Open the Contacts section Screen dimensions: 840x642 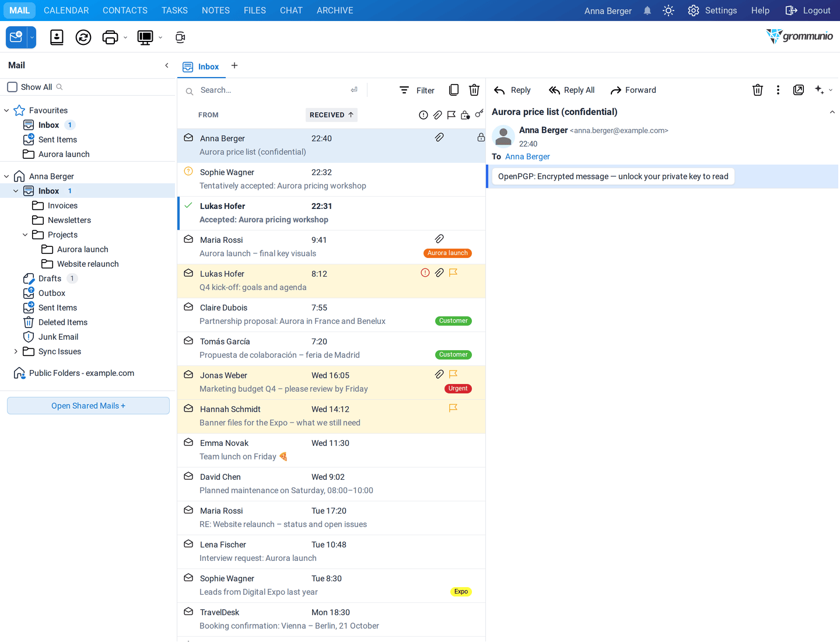point(125,11)
